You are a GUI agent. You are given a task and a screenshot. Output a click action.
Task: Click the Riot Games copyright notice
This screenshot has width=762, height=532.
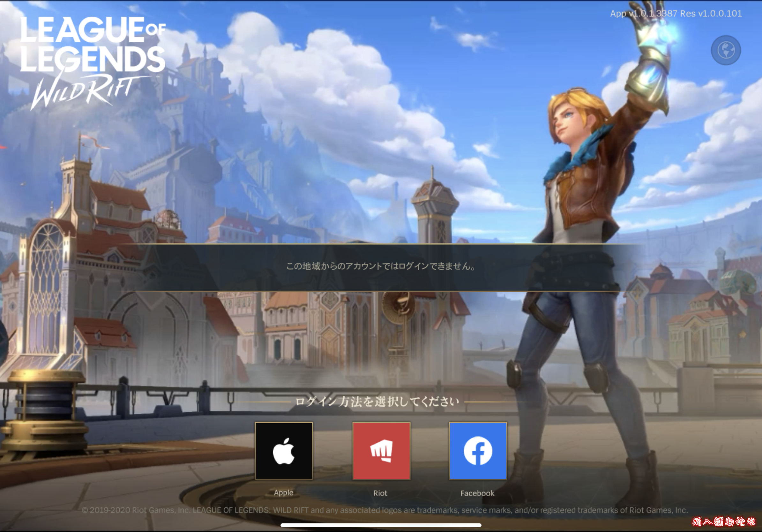click(384, 510)
